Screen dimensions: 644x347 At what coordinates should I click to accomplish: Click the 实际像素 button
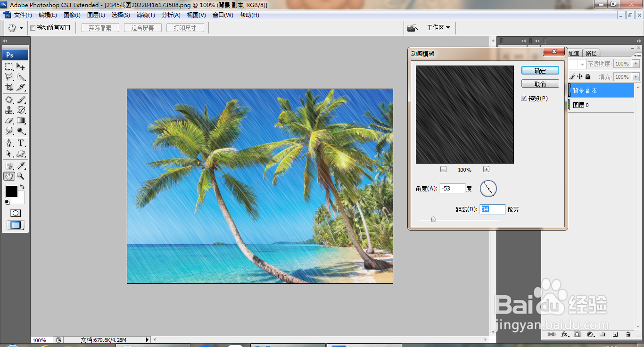tap(100, 28)
